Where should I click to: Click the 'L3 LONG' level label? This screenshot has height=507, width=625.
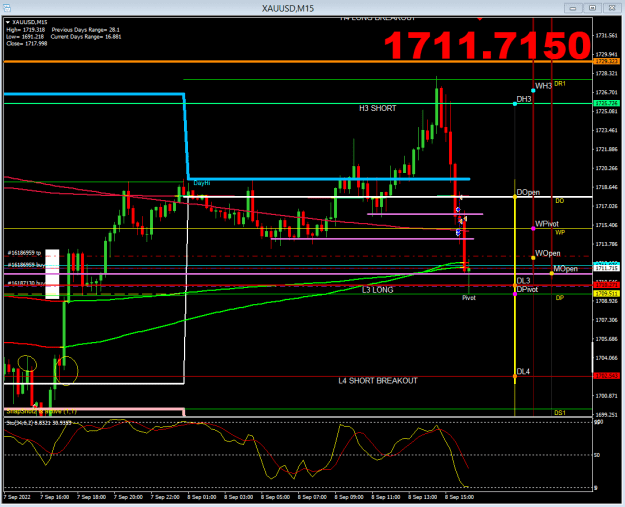click(x=377, y=290)
